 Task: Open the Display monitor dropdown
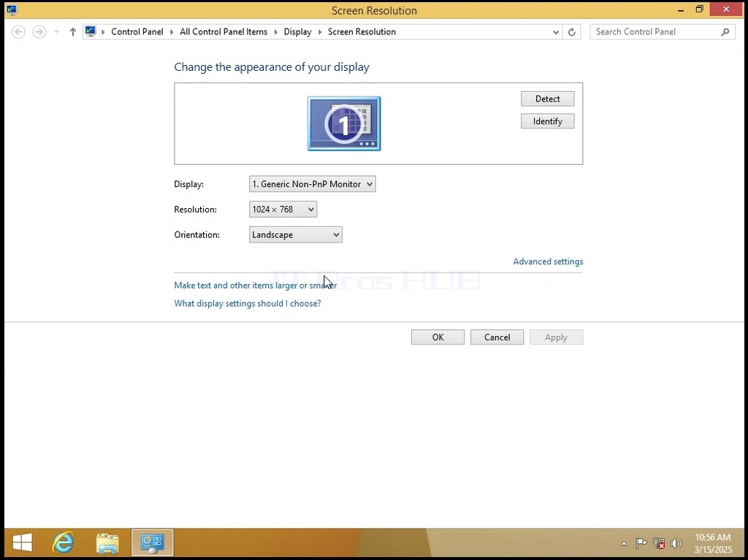[x=312, y=184]
